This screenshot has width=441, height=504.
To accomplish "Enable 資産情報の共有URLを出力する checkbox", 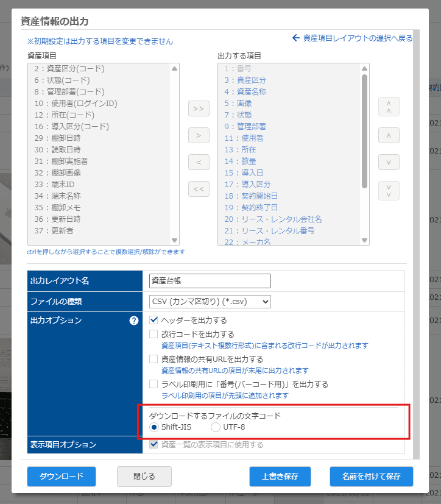I will (153, 359).
